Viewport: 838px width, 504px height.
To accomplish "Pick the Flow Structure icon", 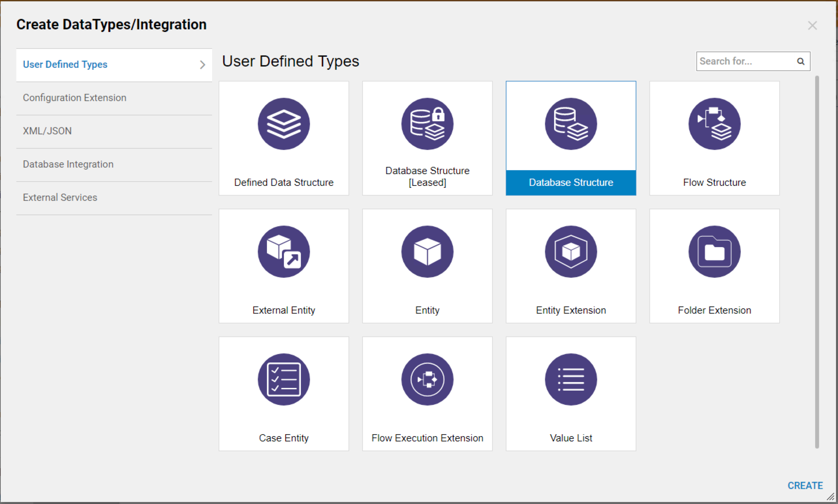I will tap(714, 124).
